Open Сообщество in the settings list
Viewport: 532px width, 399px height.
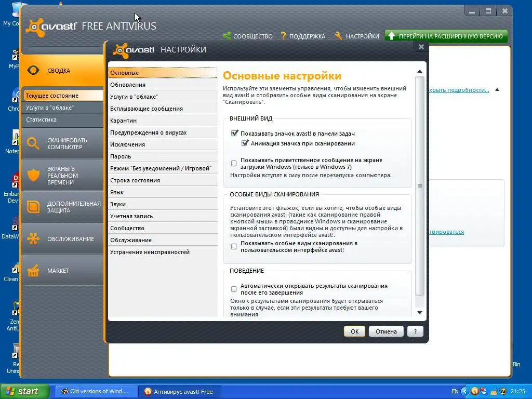[163, 228]
